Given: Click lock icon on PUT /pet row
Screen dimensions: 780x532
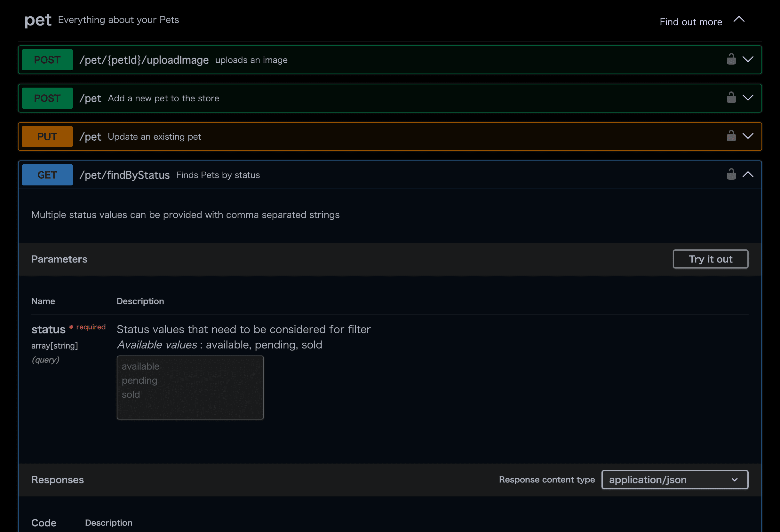Looking at the screenshot, I should tap(731, 136).
